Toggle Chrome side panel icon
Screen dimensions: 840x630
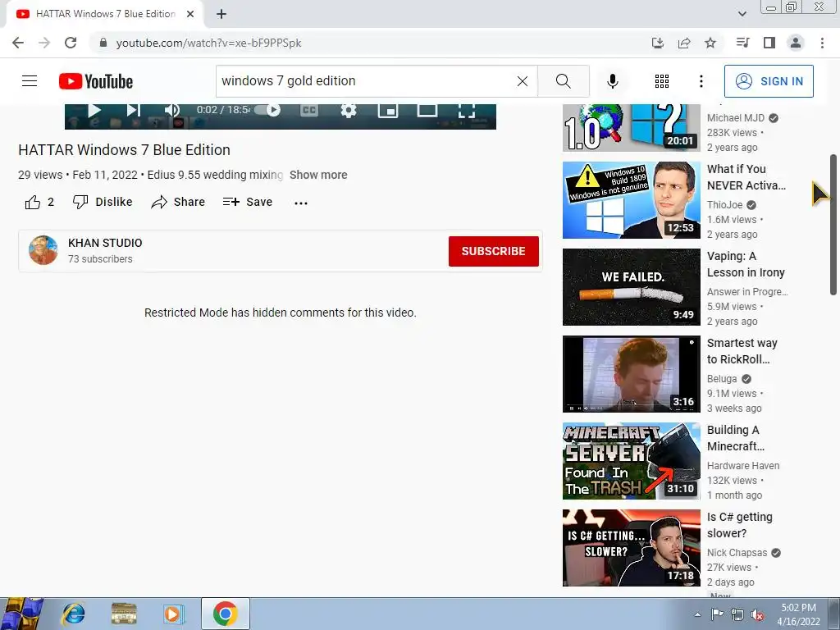pos(769,43)
